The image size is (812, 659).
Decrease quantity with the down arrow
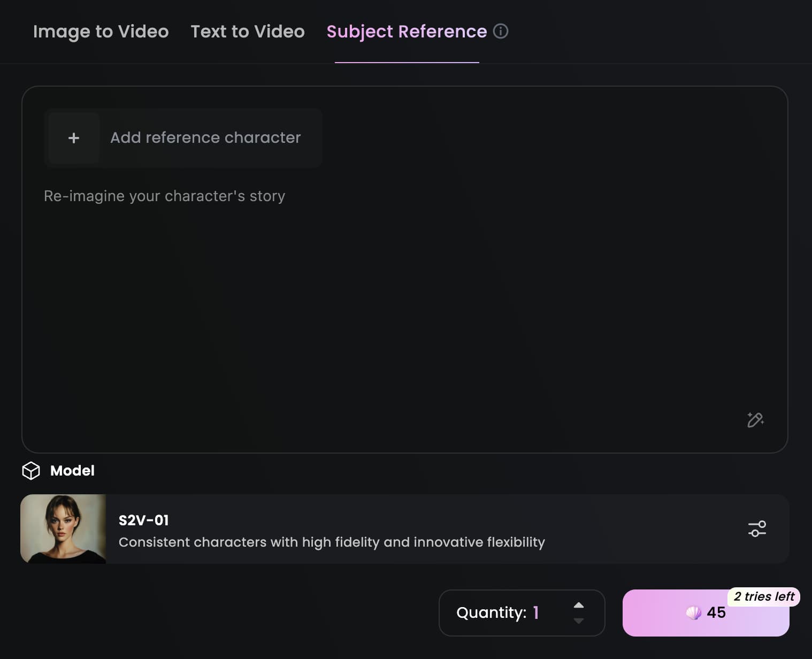(579, 620)
